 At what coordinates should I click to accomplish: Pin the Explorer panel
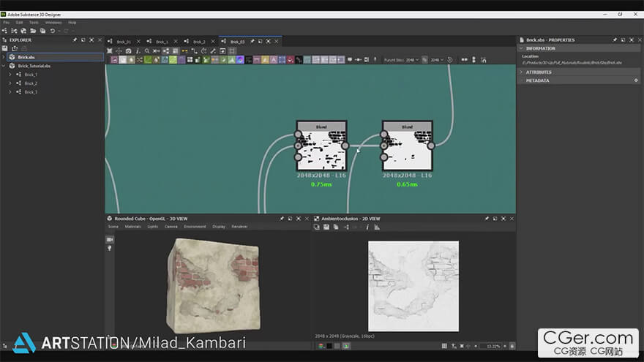click(75, 39)
